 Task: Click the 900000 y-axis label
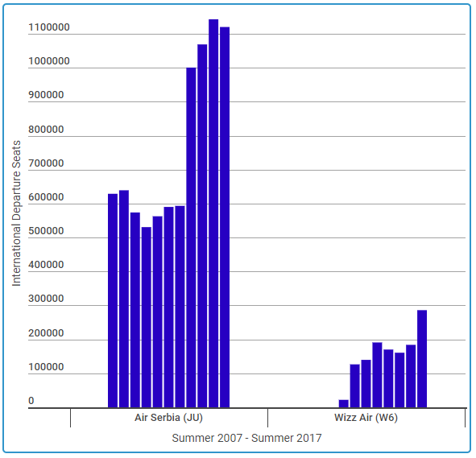click(46, 95)
